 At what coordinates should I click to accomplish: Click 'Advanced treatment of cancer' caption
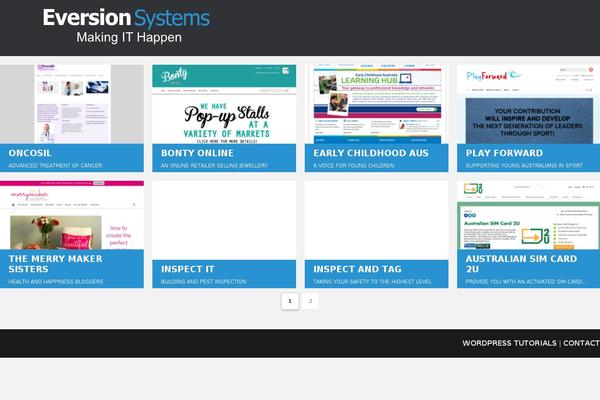[55, 165]
